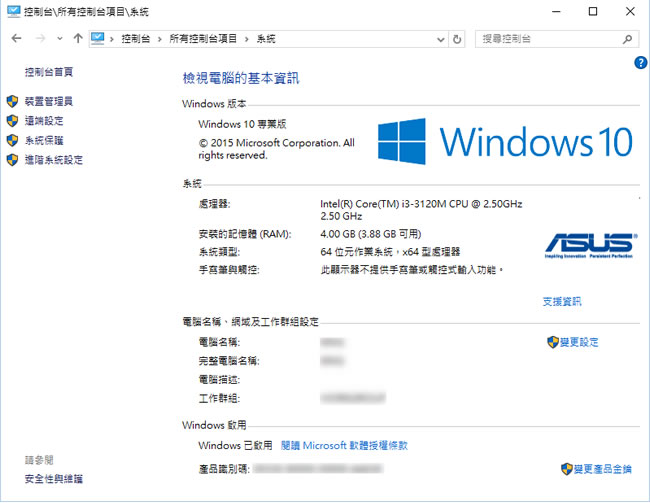Expand chevron after computer icon breadcrumb
Image resolution: width=650 pixels, height=503 pixels.
112,39
